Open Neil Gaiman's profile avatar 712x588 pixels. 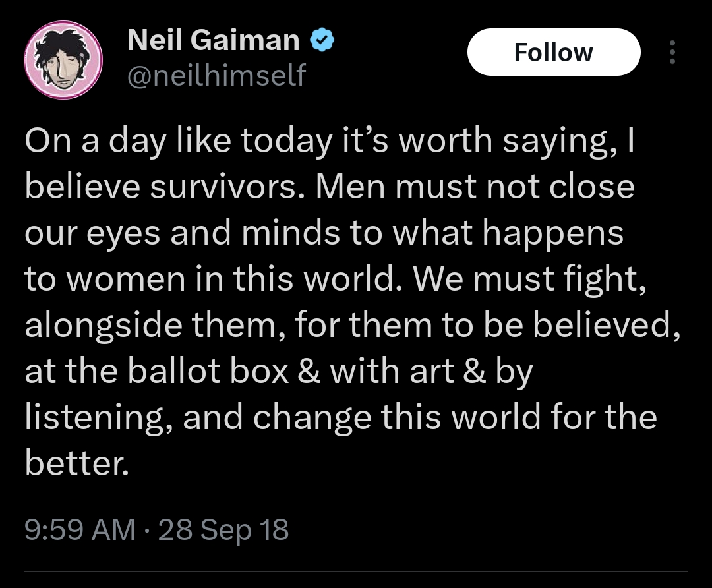point(63,60)
